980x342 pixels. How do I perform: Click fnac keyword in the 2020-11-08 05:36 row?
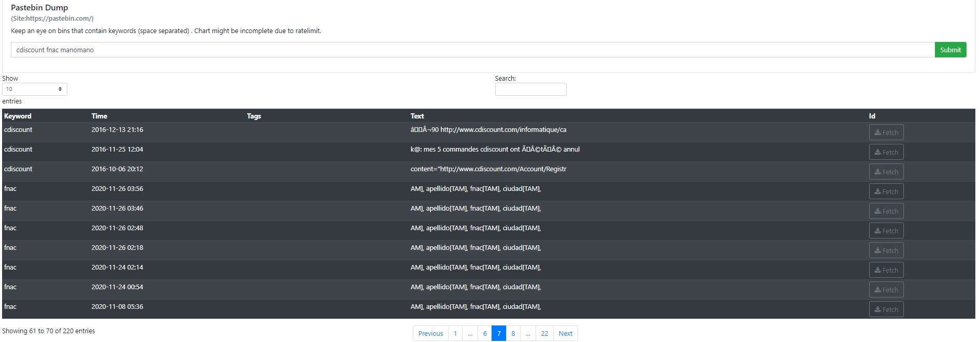[x=10, y=306]
